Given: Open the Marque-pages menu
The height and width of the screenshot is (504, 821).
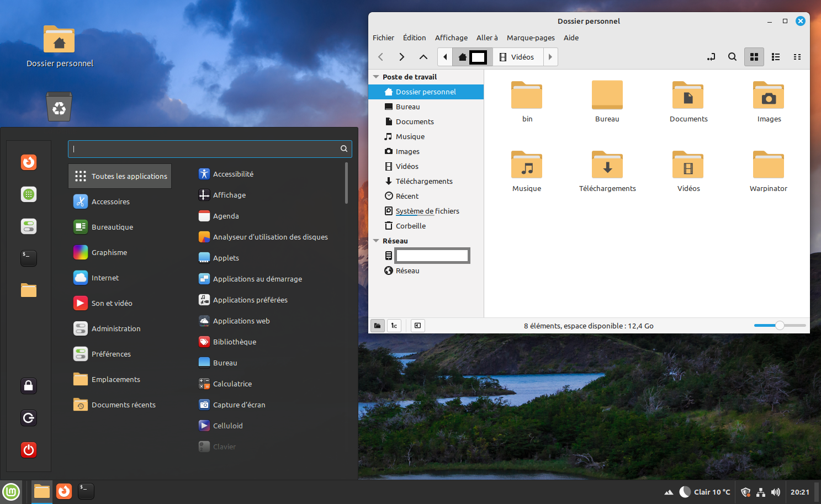Looking at the screenshot, I should 530,38.
